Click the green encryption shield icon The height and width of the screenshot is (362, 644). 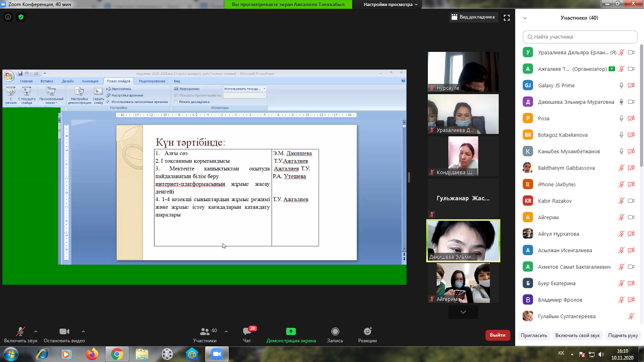[21, 17]
